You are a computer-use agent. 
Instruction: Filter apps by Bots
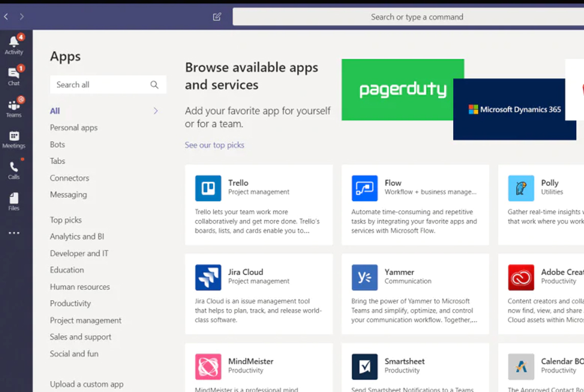[57, 144]
